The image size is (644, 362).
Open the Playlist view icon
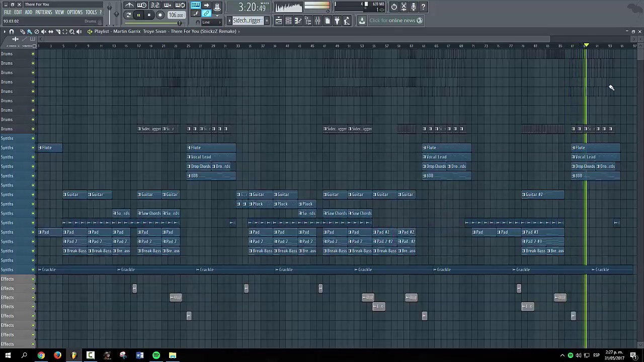(278, 21)
